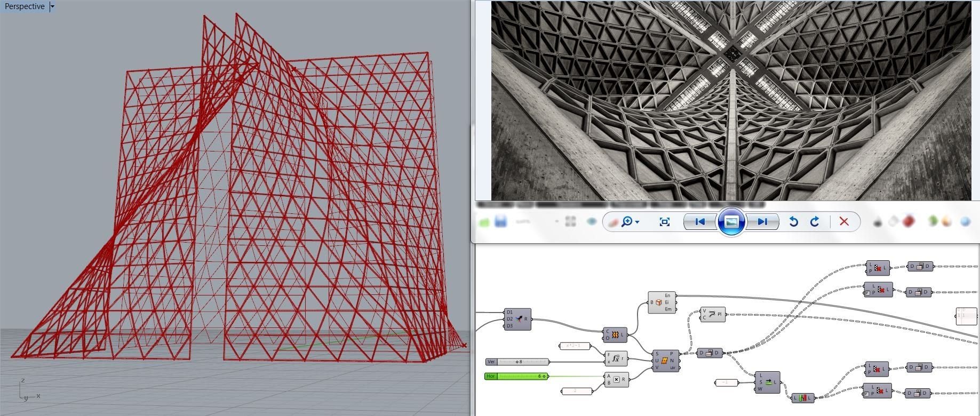980x416 pixels.
Task: Select the offset curve component with C O inputs
Action: [615, 335]
